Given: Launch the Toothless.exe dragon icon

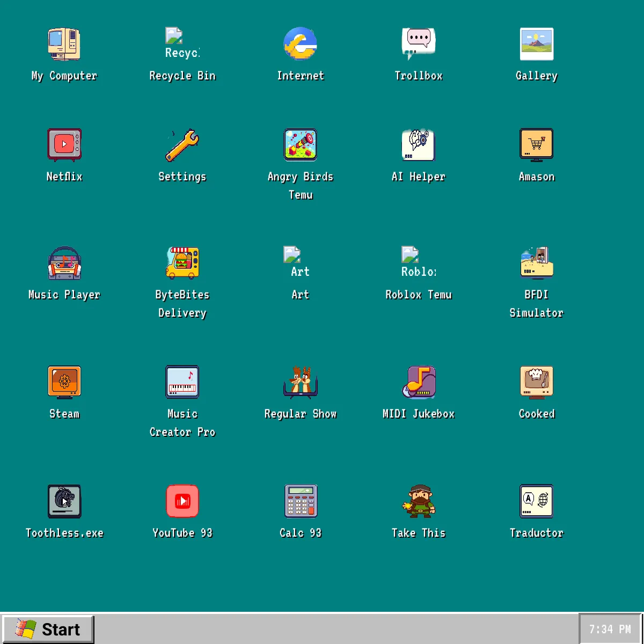Looking at the screenshot, I should (64, 501).
